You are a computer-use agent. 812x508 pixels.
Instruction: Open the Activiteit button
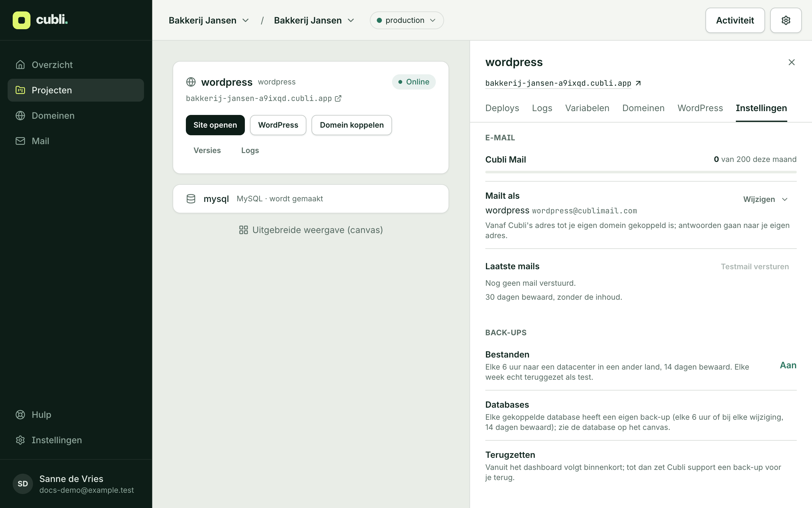[x=735, y=20]
